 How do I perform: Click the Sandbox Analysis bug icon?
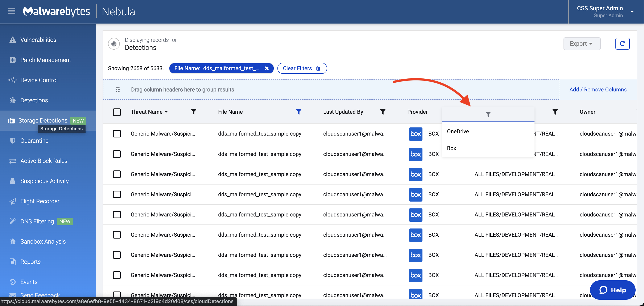[x=12, y=241]
